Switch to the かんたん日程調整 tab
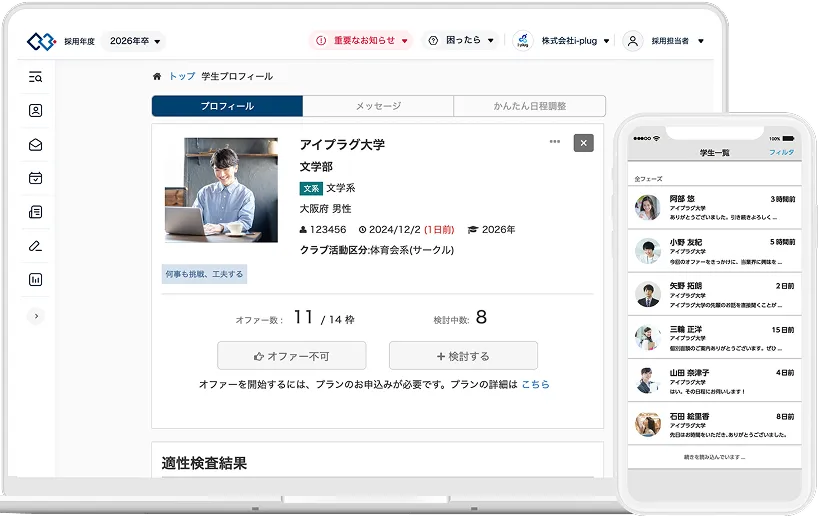This screenshot has height=516, width=818. click(x=529, y=106)
